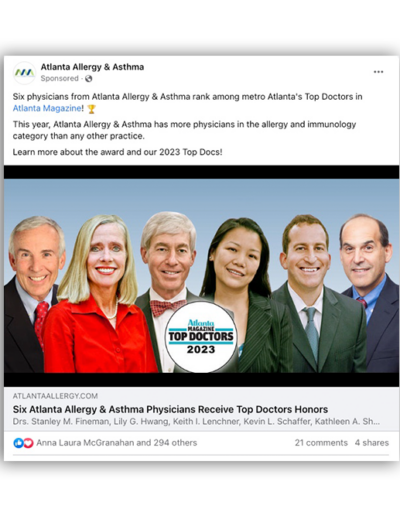View the 4 shares
400x516 pixels.
[x=372, y=443]
